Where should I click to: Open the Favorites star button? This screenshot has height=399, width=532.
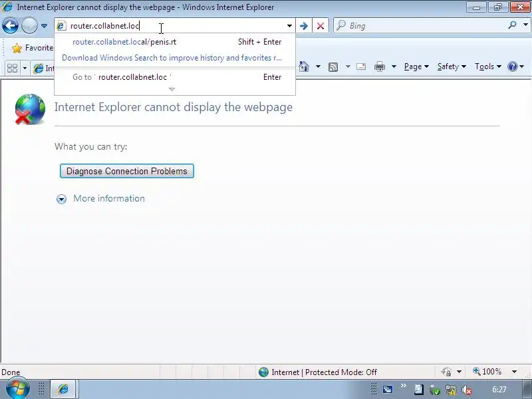tap(32, 48)
